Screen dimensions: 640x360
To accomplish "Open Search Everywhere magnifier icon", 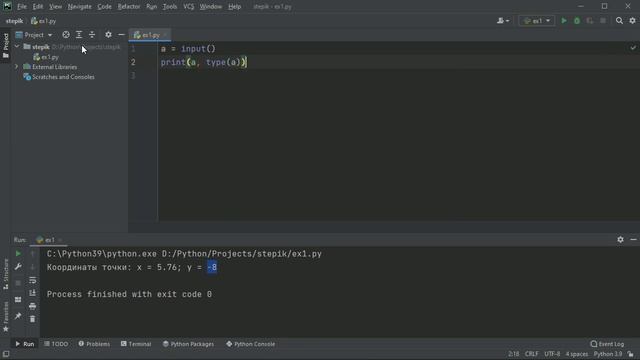I will point(619,21).
